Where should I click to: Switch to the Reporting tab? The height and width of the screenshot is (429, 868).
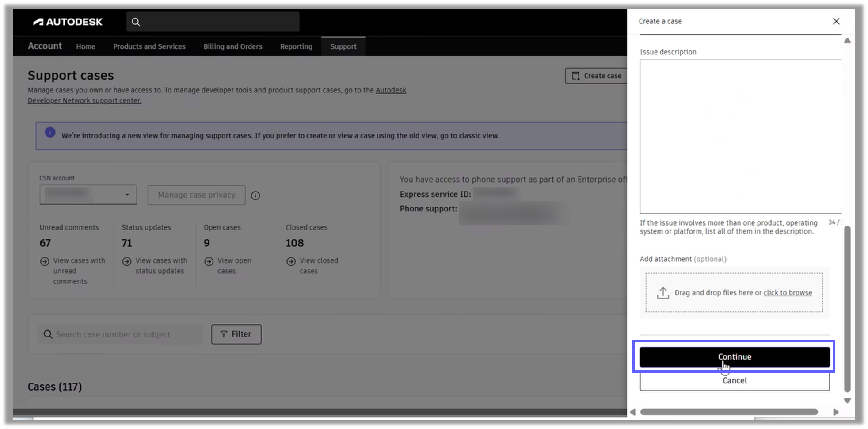296,46
